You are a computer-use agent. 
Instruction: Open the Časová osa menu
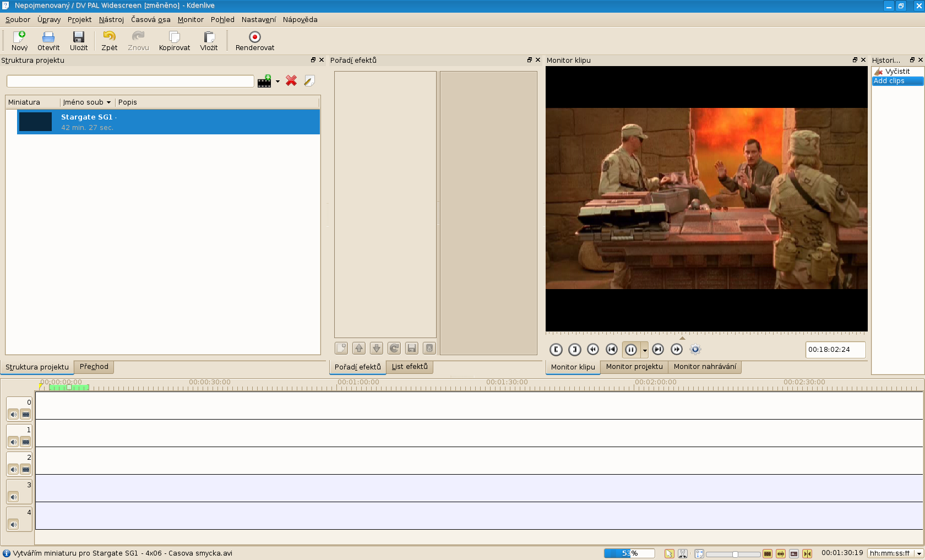tap(150, 20)
